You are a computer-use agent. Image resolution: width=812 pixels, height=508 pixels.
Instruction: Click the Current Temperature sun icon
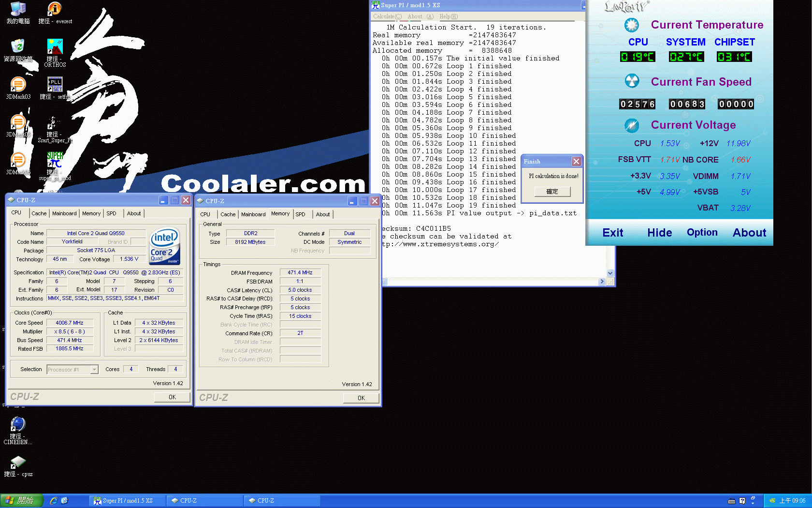[631, 25]
